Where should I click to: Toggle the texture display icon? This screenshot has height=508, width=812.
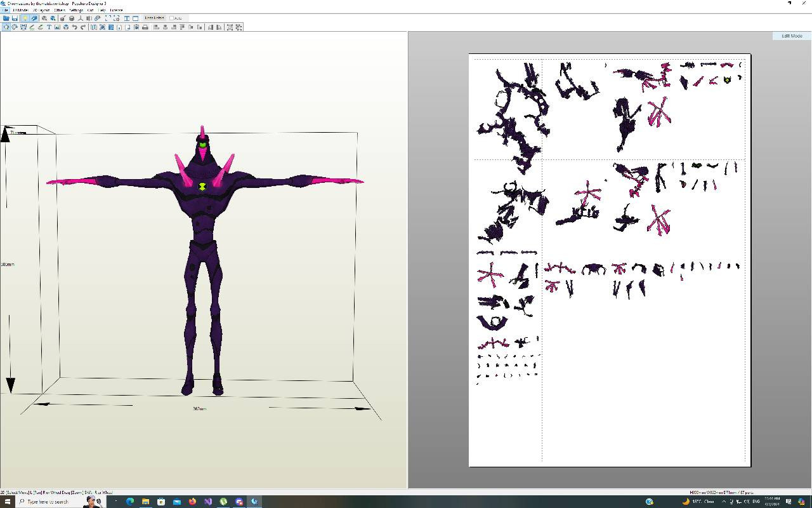click(34, 18)
